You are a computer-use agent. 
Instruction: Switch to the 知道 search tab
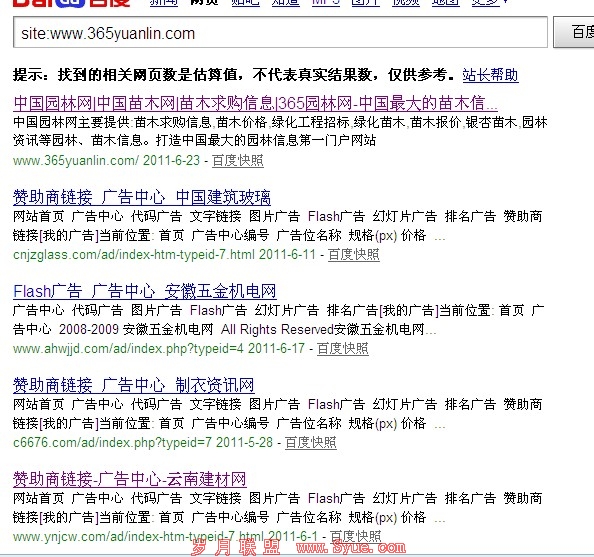tap(286, 3)
